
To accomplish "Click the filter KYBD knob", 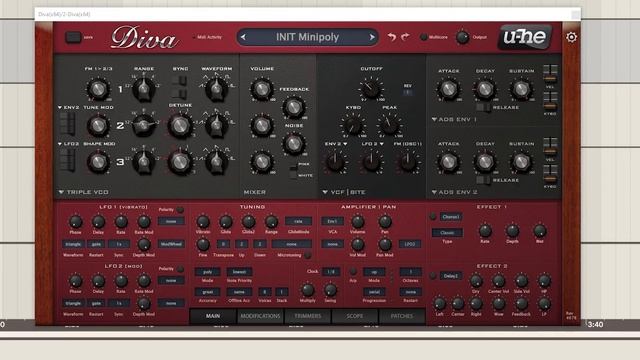I will pos(353,124).
